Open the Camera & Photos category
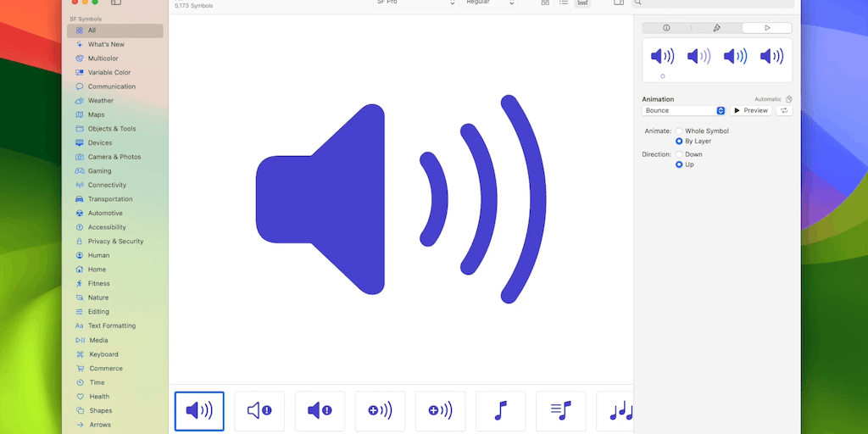Image resolution: width=868 pixels, height=434 pixels. [115, 157]
